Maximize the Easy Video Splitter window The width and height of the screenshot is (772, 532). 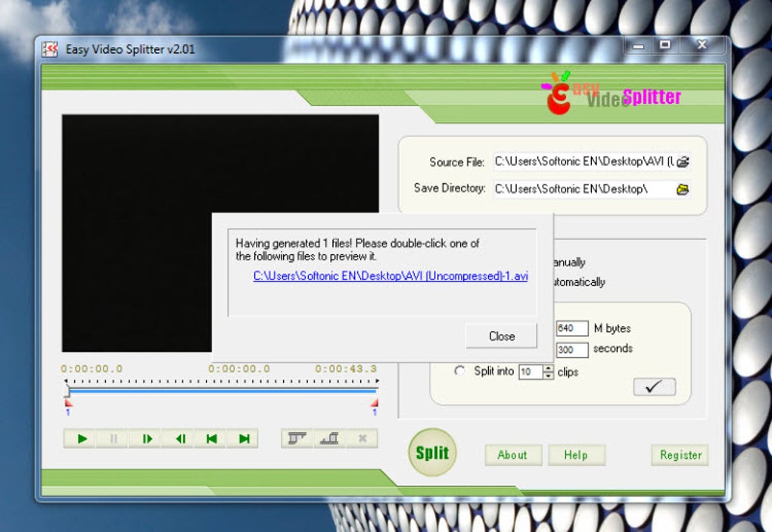[665, 45]
